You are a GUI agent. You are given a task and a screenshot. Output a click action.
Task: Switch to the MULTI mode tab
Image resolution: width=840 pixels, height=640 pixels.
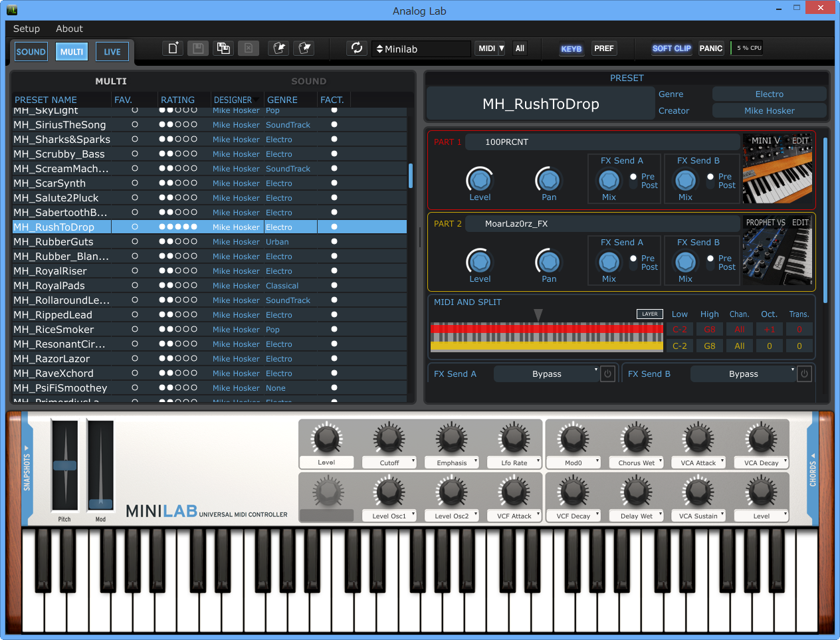(x=72, y=52)
